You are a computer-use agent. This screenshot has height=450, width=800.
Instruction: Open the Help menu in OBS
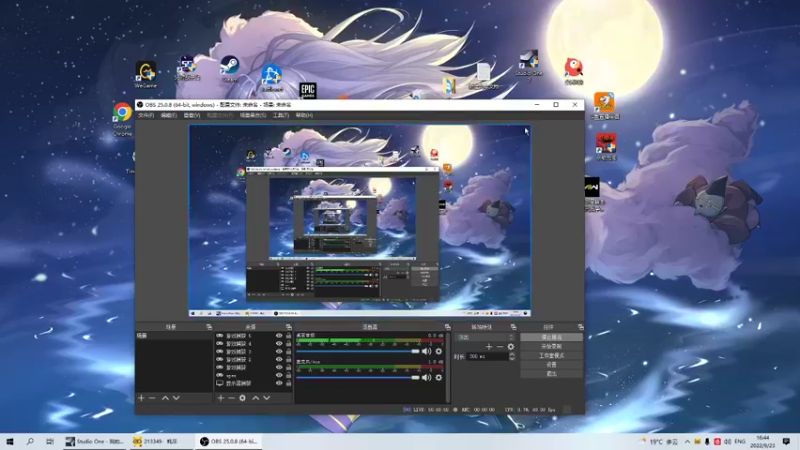coord(304,115)
